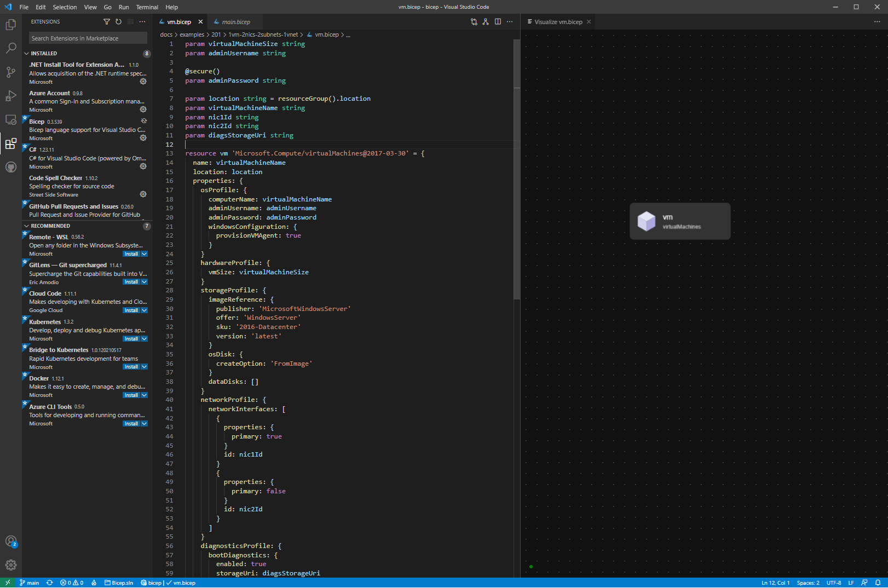The image size is (888, 588).
Task: Select the Extensions view icon
Action: pos(10,144)
